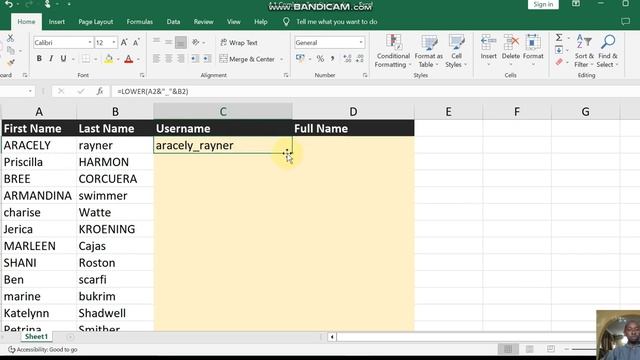This screenshot has height=360, width=640.
Task: Click Accessibility: Good to go status
Action: tap(43, 349)
